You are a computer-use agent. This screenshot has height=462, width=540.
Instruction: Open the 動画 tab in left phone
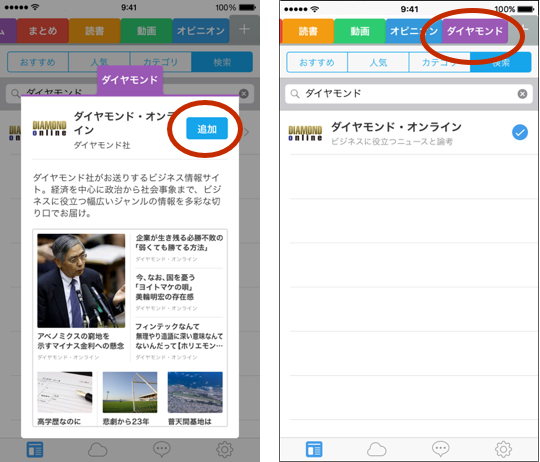[x=146, y=31]
